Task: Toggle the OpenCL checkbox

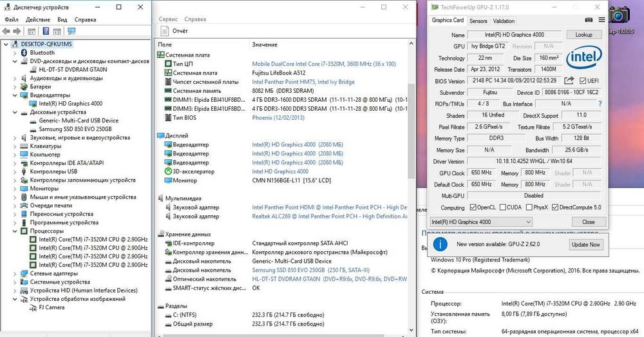Action: (x=473, y=207)
